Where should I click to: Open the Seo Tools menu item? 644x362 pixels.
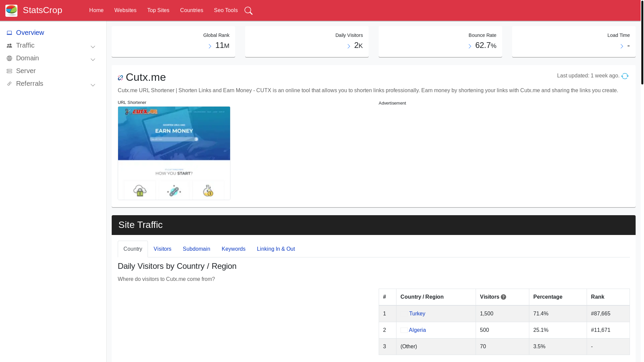point(226,10)
